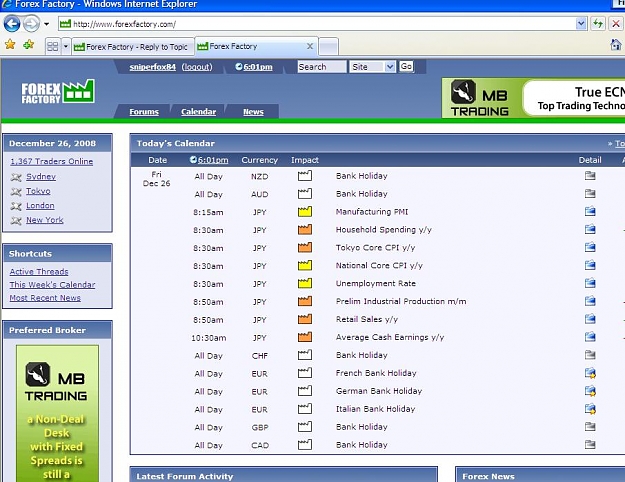
Task: Click the MB Trading Preferred Broker ad
Action: 57,413
